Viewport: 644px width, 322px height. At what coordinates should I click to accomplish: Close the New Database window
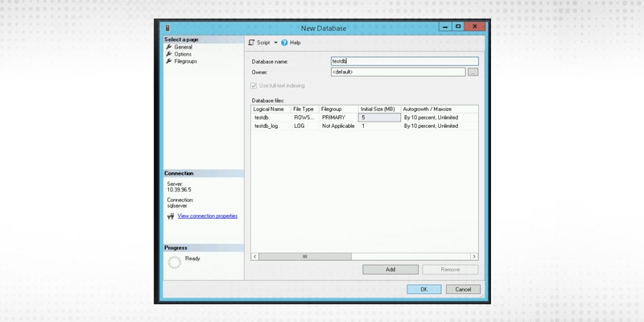[x=475, y=27]
